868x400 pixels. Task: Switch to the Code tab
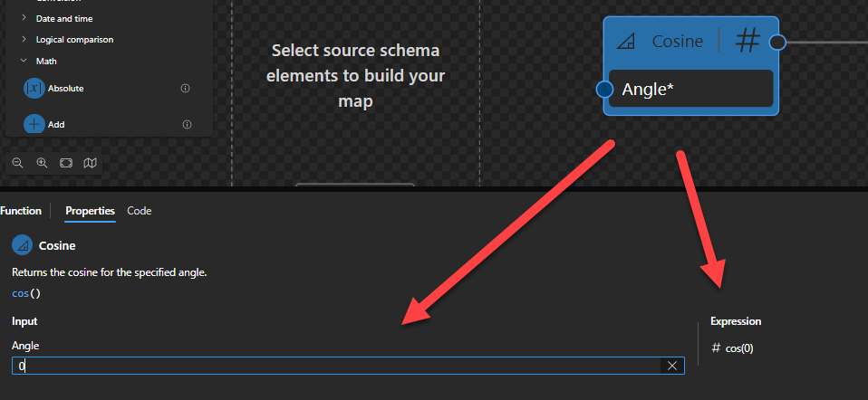(139, 211)
